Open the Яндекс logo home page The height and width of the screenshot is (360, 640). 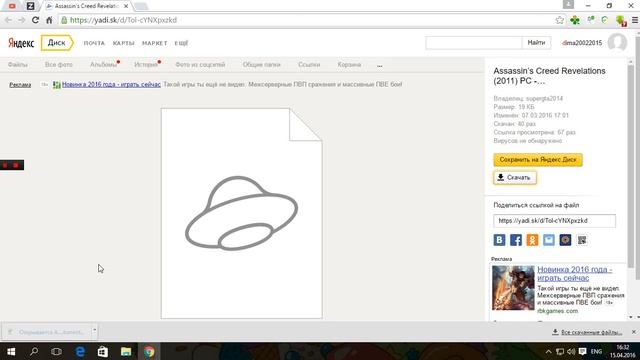pos(21,43)
